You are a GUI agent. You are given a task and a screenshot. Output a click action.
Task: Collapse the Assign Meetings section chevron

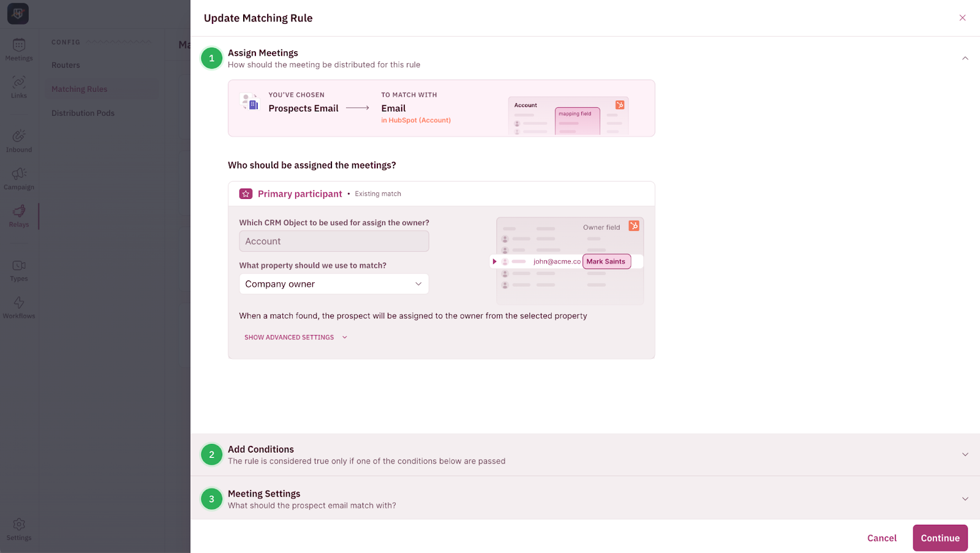click(x=965, y=58)
